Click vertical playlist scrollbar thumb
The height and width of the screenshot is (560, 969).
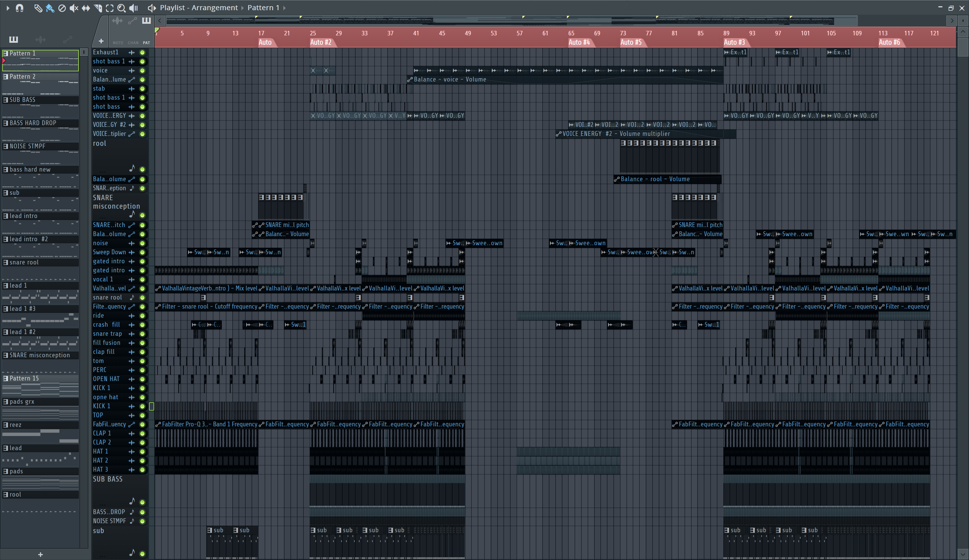pos(962,48)
